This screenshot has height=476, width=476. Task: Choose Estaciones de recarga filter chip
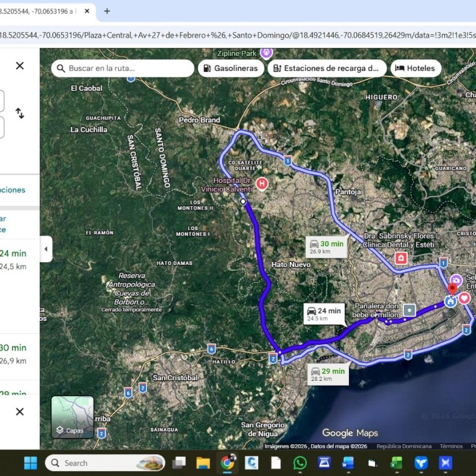point(327,68)
